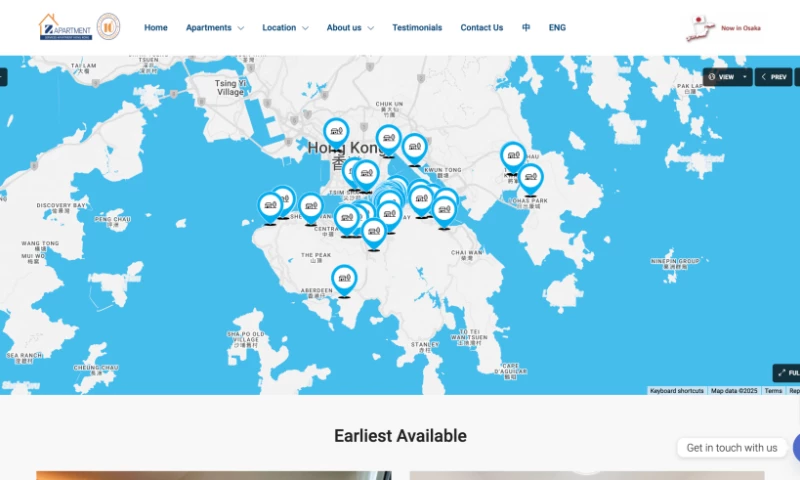Click the Ninepin Group map label
Screen dimensions: 800x480
tap(675, 263)
